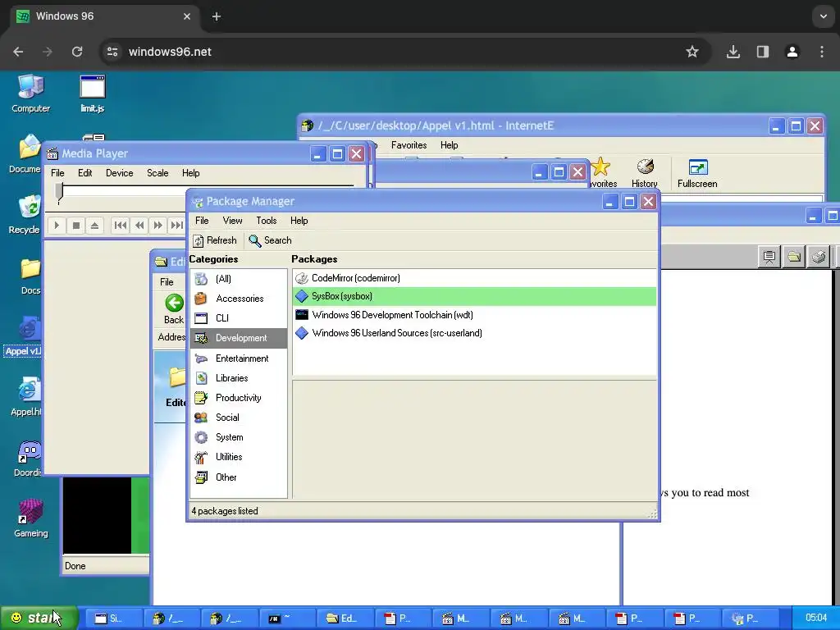Click the Start button on taskbar
The height and width of the screenshot is (630, 840).
pyautogui.click(x=39, y=618)
